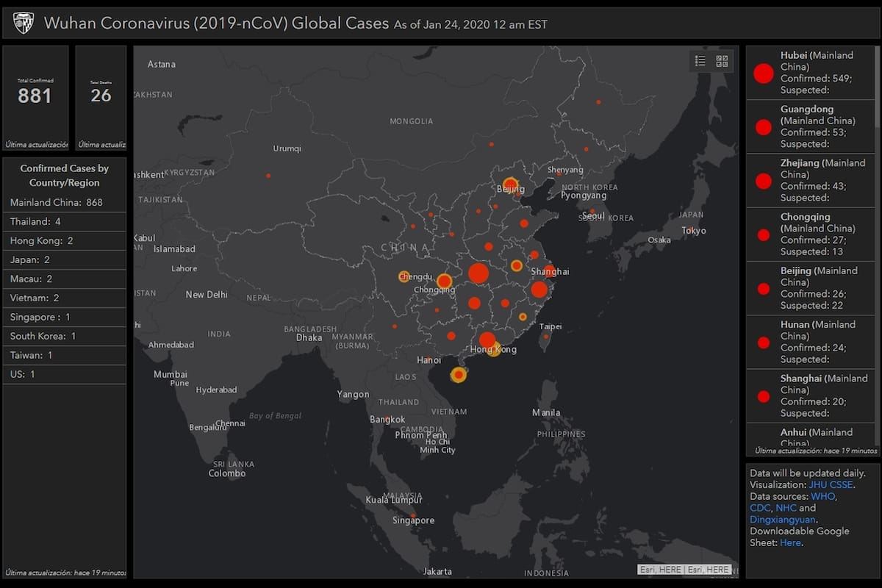Image resolution: width=882 pixels, height=588 pixels.
Task: Select Guangdong entry in province list
Action: click(811, 126)
